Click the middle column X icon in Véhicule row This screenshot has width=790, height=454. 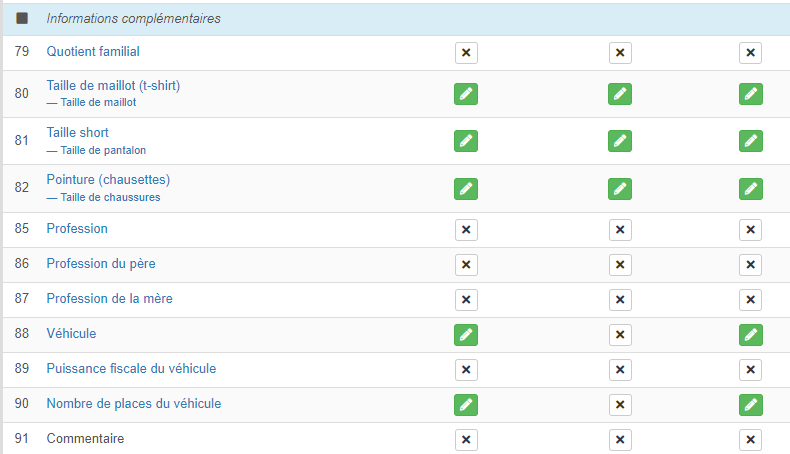tap(620, 335)
